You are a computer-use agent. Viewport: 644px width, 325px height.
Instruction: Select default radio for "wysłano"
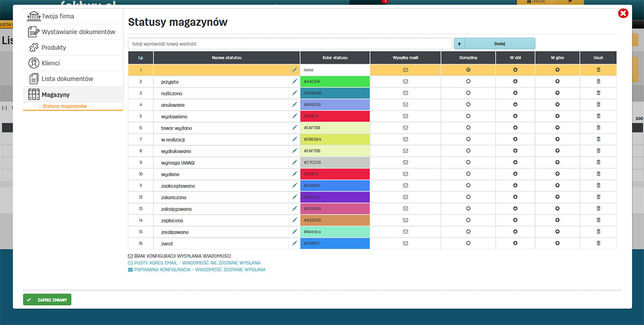(x=468, y=174)
